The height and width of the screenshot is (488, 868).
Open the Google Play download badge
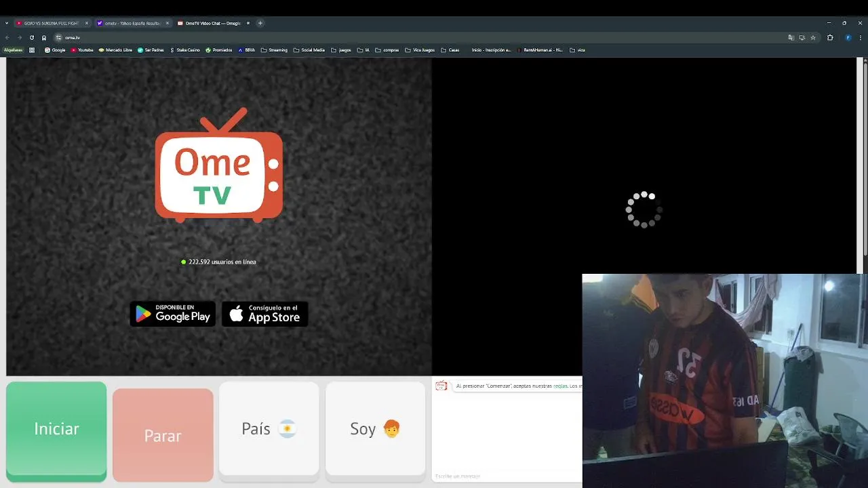173,314
